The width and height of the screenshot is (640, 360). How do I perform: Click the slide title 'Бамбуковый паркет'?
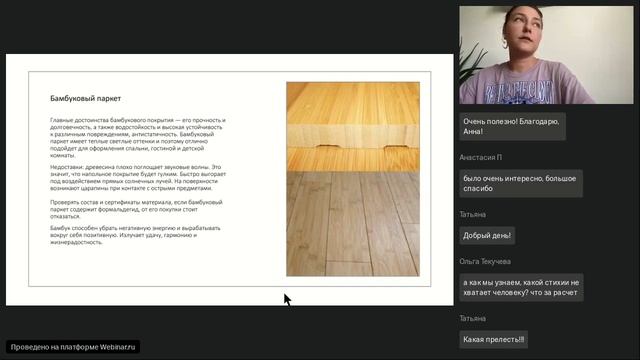(x=85, y=98)
